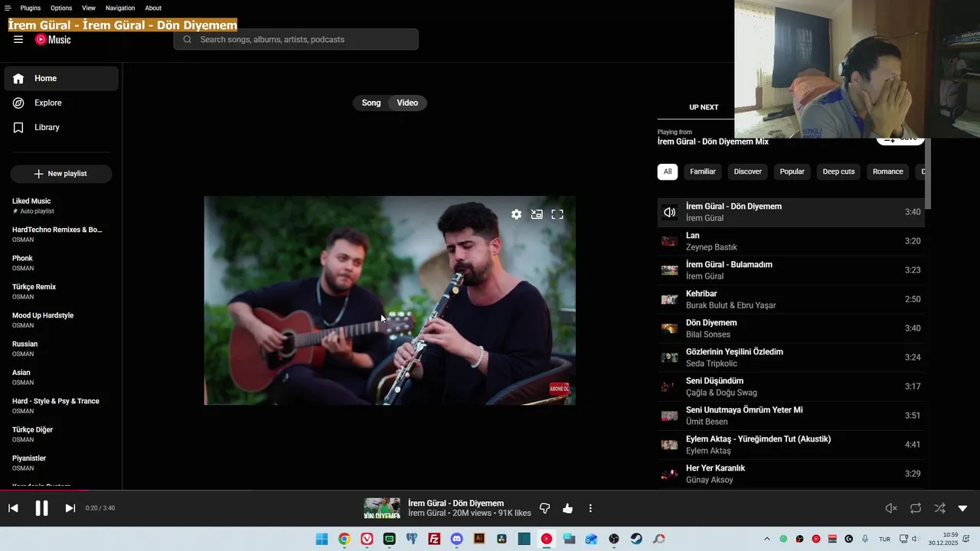
Task: Enter picture-in-picture on video
Action: tap(537, 214)
